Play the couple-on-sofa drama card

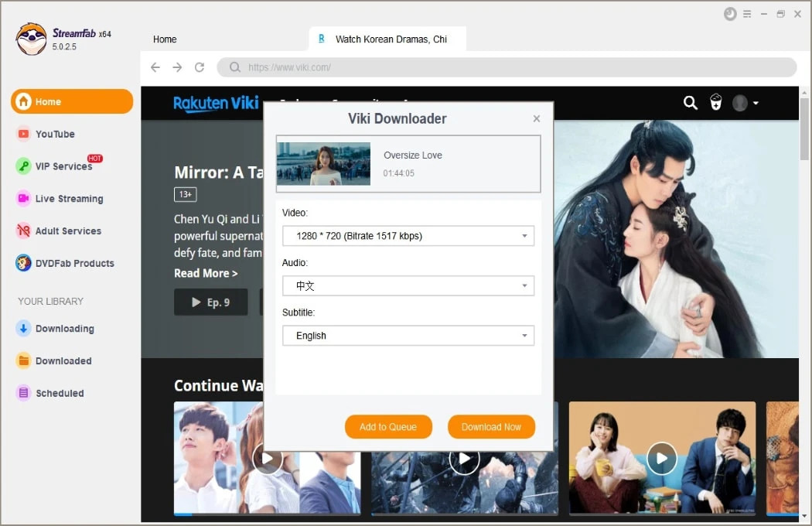click(662, 459)
